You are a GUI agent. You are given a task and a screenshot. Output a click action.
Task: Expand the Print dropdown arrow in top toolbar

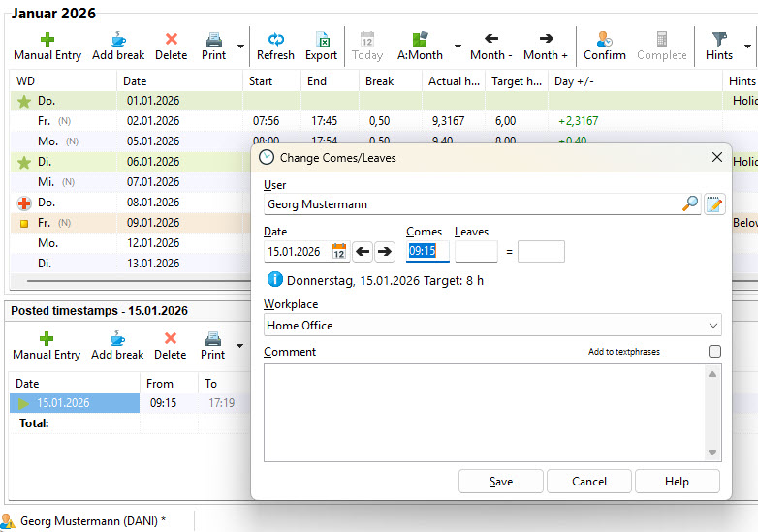coord(240,46)
